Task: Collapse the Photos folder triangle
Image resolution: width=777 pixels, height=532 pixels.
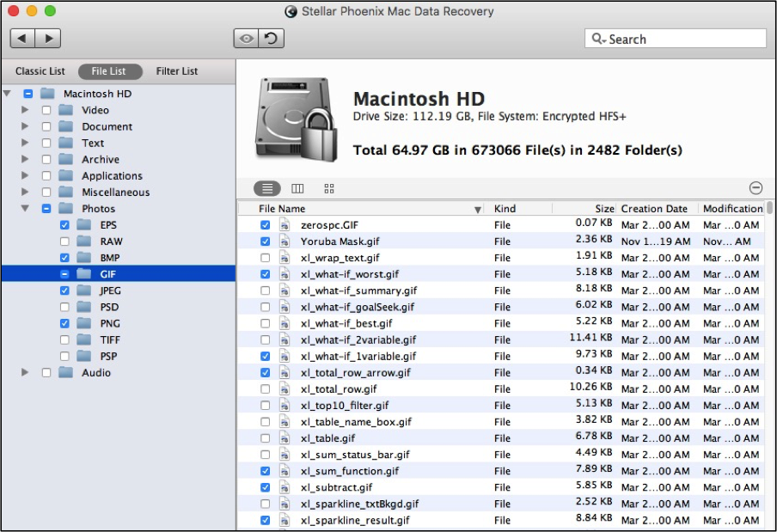Action: pos(25,209)
